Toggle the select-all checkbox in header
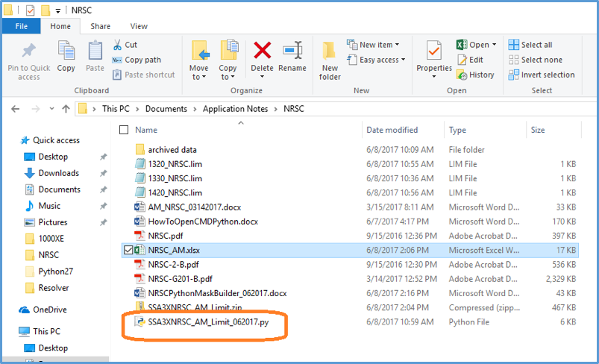 [124, 130]
